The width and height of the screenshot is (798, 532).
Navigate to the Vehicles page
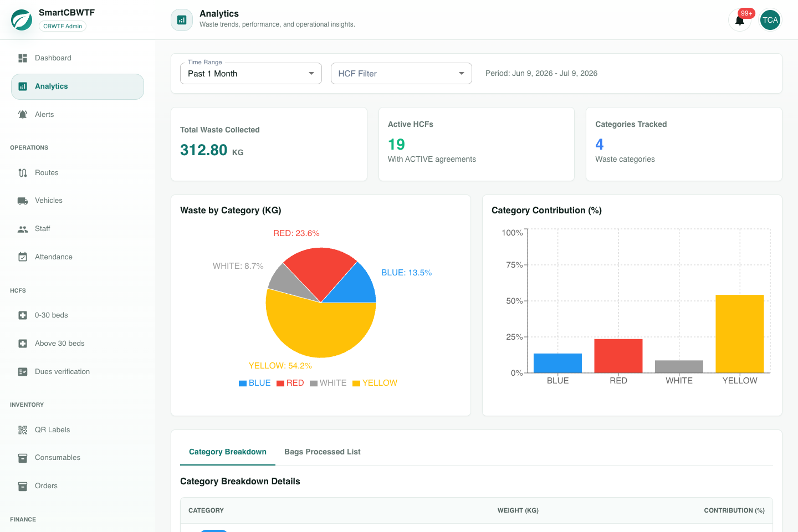[78, 201]
